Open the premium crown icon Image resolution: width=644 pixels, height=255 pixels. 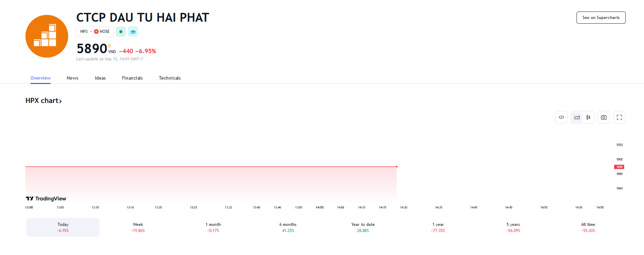pyautogui.click(x=133, y=31)
